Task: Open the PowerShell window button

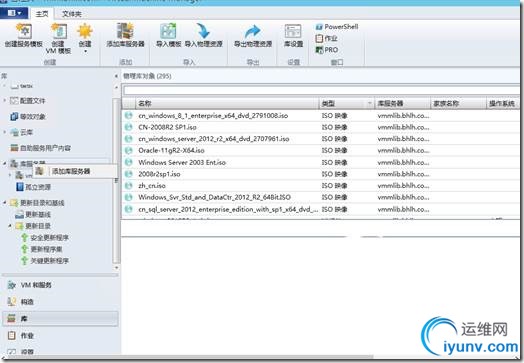Action: pos(337,27)
